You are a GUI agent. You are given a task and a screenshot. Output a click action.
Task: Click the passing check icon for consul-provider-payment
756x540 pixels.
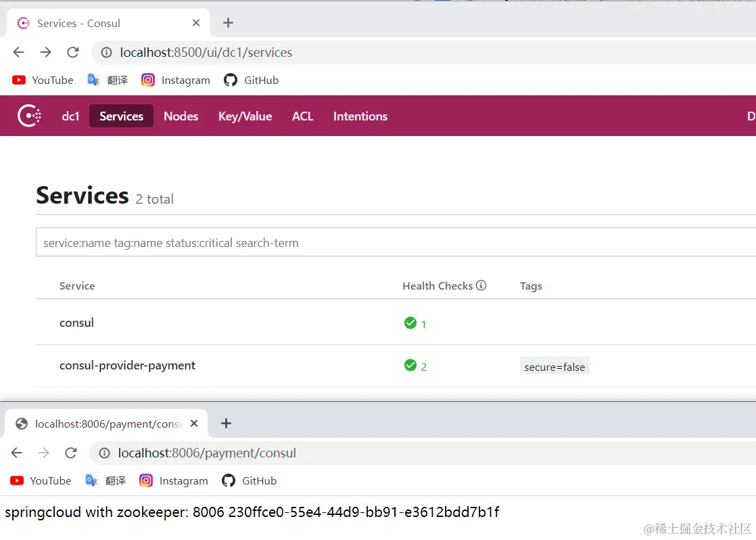coord(410,365)
